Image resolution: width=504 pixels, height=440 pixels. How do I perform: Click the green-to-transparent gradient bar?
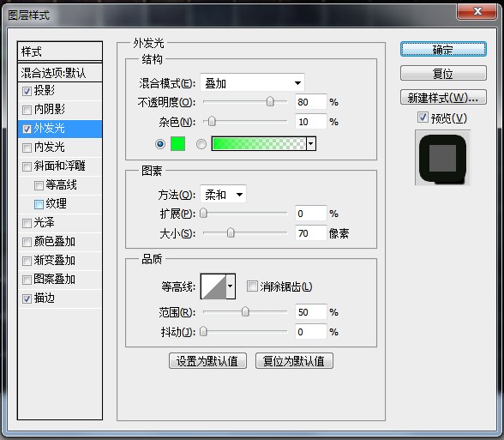(259, 144)
